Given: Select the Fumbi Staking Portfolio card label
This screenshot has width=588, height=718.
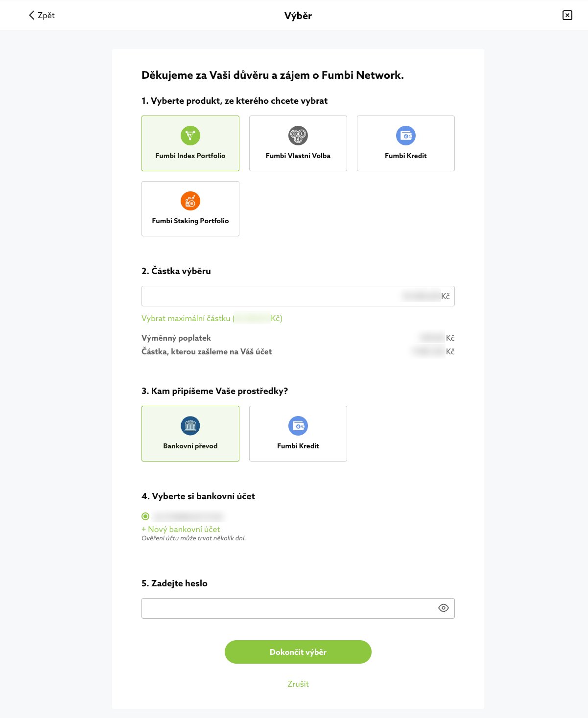Looking at the screenshot, I should pos(190,221).
